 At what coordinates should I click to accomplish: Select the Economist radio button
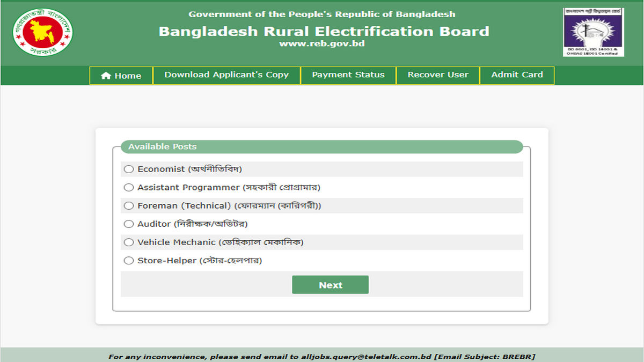[x=128, y=169]
